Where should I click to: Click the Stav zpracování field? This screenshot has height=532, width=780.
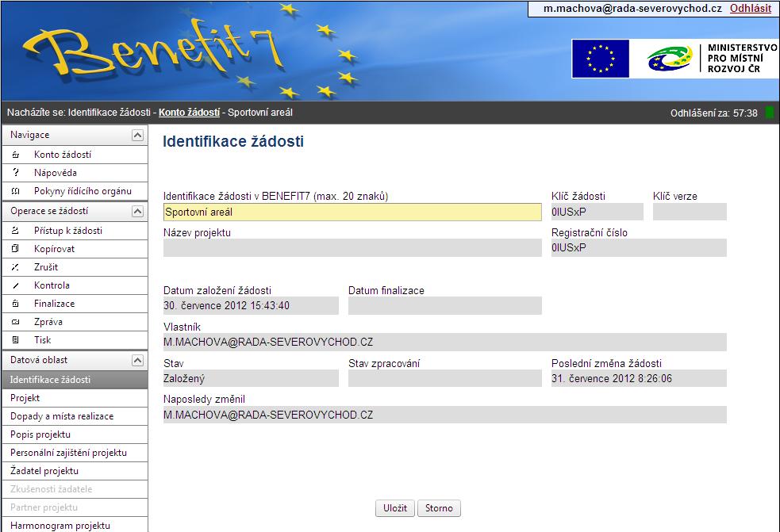tap(444, 379)
